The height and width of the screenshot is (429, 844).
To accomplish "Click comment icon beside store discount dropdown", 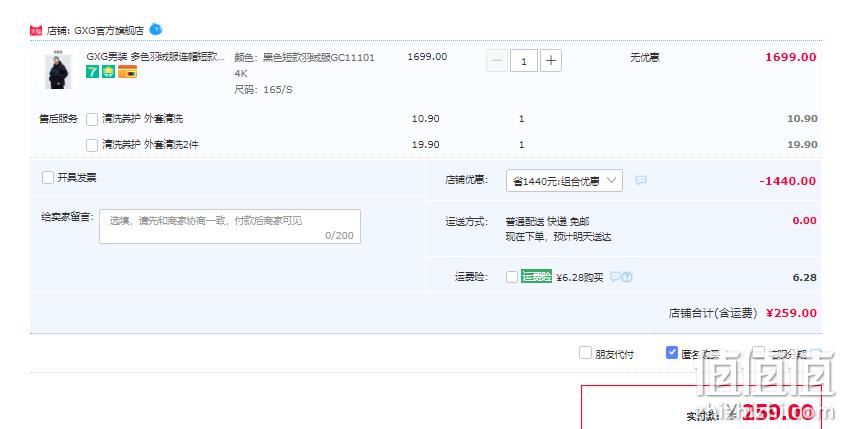I will 641,180.
